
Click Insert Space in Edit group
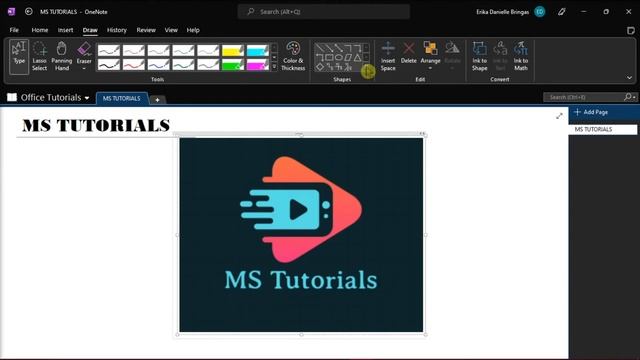pos(388,56)
